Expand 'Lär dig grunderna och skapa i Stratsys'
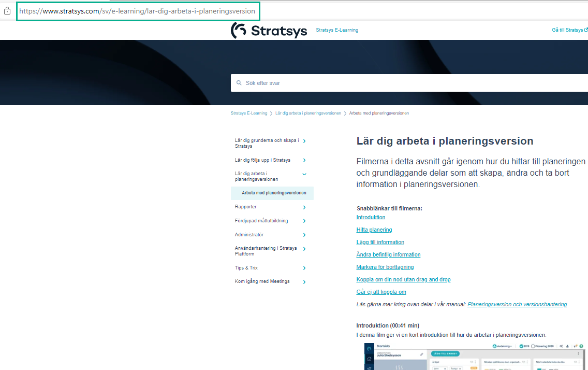This screenshot has height=370, width=588. tap(304, 141)
